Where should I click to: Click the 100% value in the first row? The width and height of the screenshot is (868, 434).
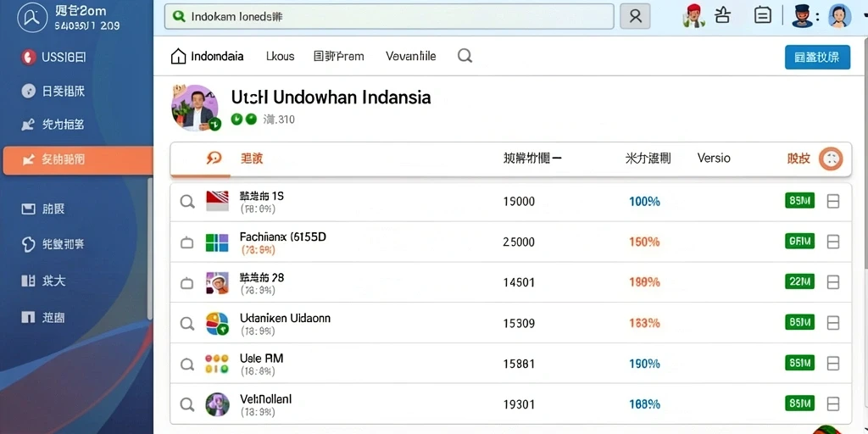(644, 202)
